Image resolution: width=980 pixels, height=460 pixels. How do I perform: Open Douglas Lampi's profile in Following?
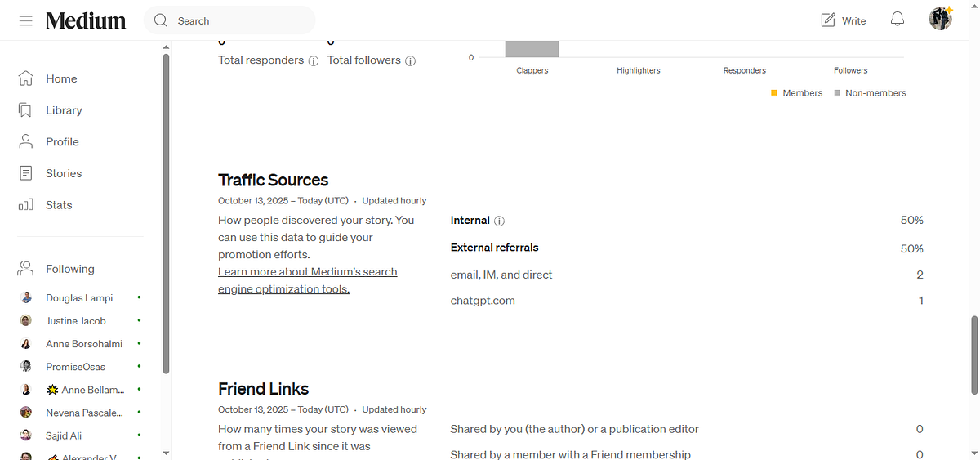click(79, 298)
